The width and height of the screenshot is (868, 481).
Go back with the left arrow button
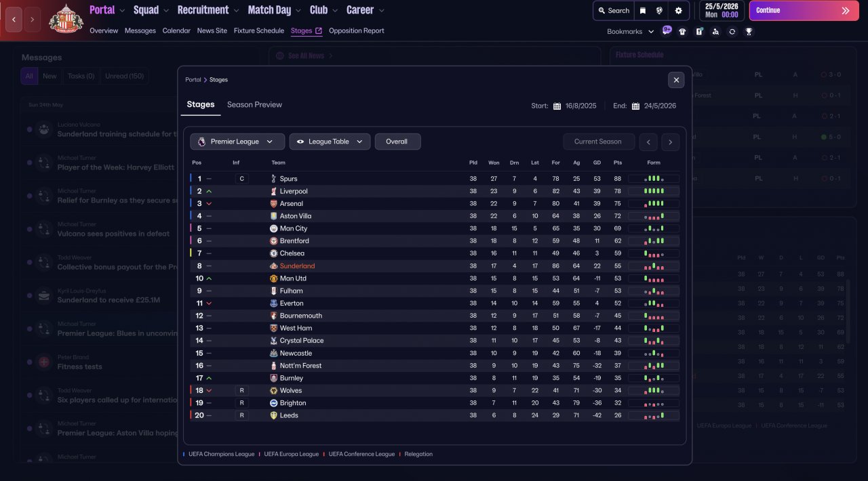tap(14, 20)
